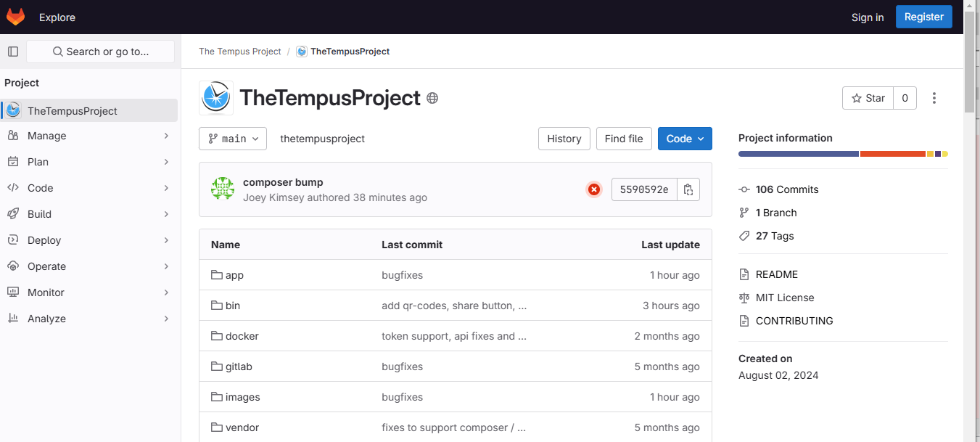Screen dimensions: 980x442
Task: Click the public visibility globe icon
Action: [x=432, y=98]
